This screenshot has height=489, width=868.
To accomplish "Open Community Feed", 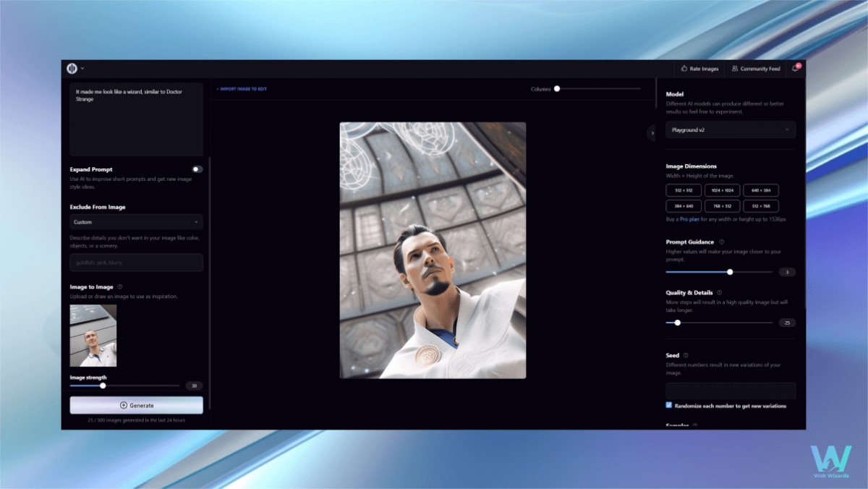I will [x=756, y=69].
